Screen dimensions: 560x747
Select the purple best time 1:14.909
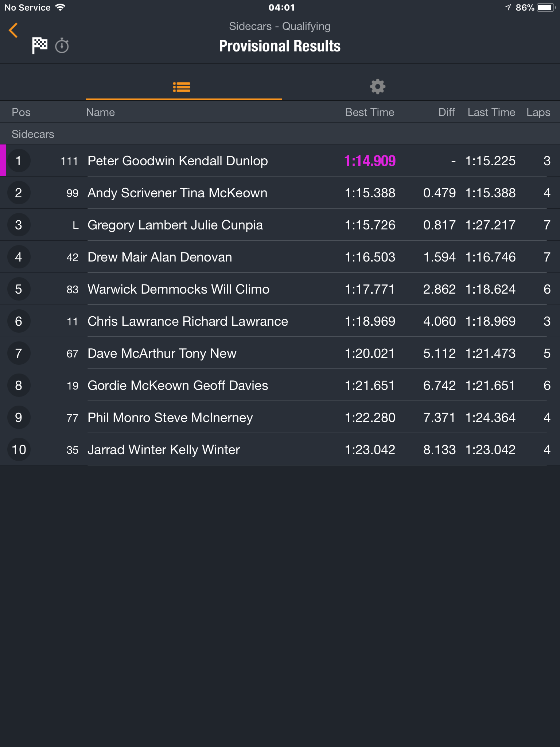pos(370,161)
